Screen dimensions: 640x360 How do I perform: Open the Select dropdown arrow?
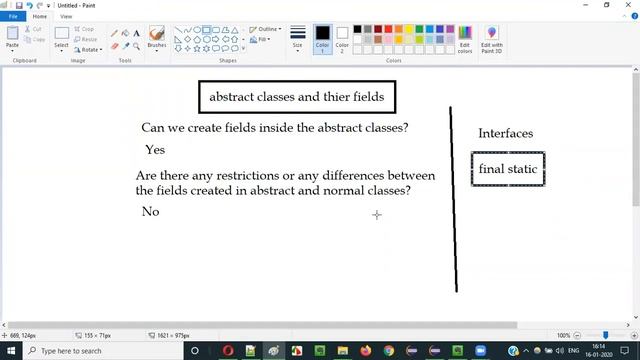coord(61,51)
